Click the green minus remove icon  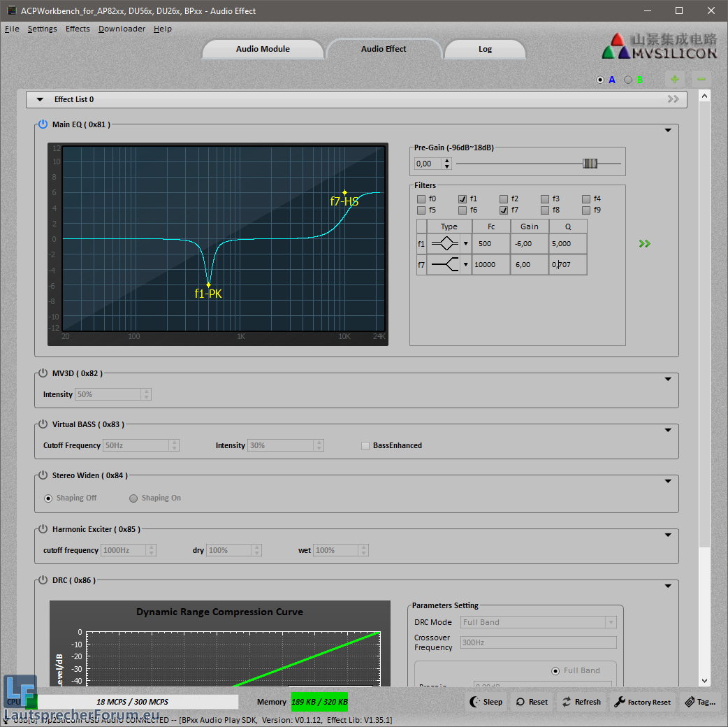pyautogui.click(x=701, y=80)
